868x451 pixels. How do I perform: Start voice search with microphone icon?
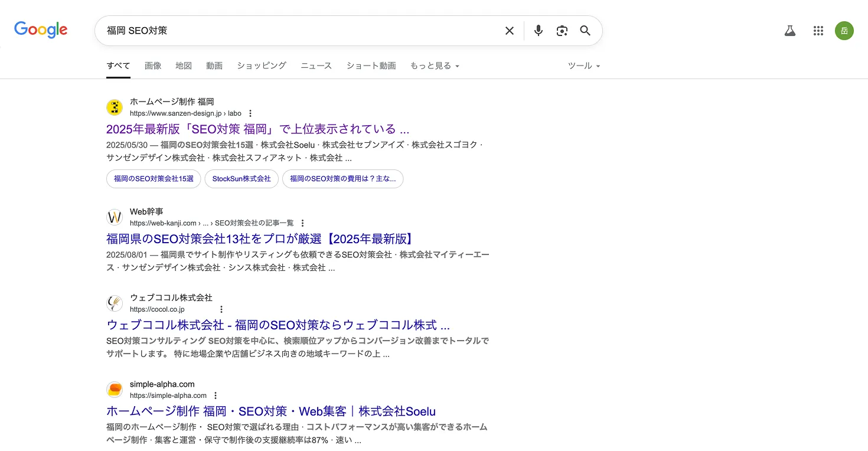(538, 31)
